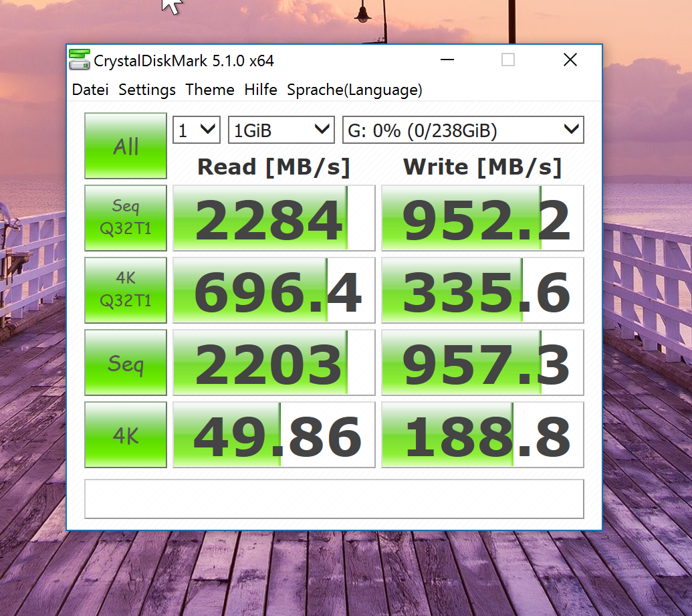692x616 pixels.
Task: Click the Seq write result 957.3
Action: [x=483, y=363]
